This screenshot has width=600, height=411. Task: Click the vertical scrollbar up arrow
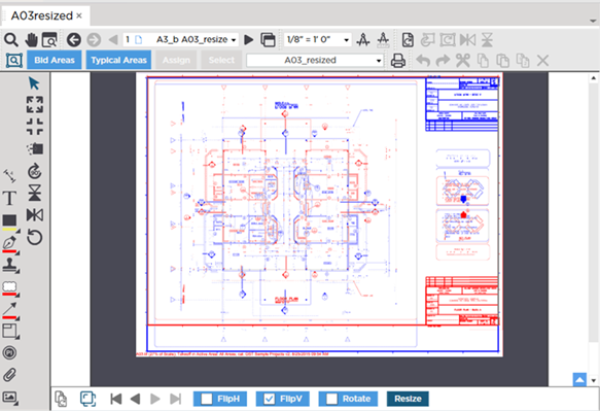(593, 78)
